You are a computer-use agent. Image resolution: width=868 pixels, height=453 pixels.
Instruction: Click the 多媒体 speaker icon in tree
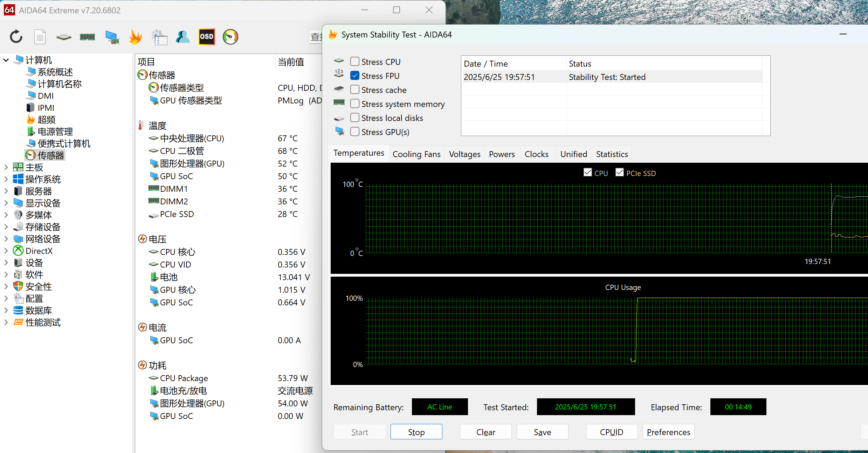[x=18, y=215]
